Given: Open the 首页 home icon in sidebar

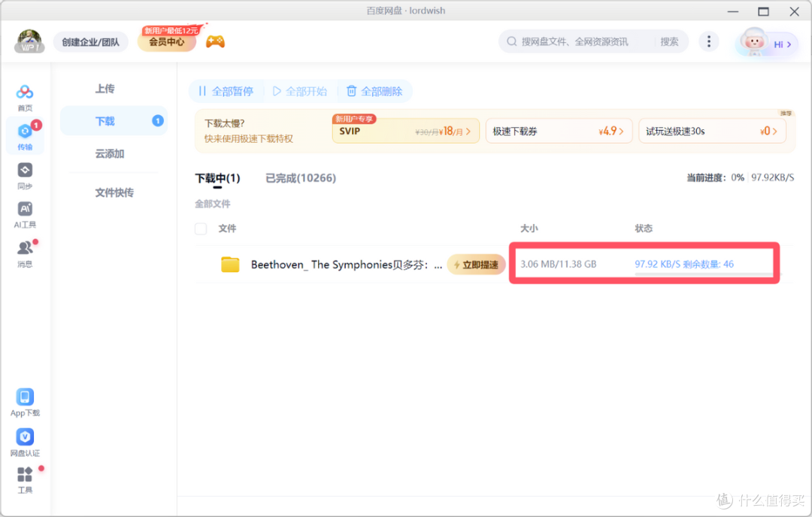Looking at the screenshot, I should point(25,97).
